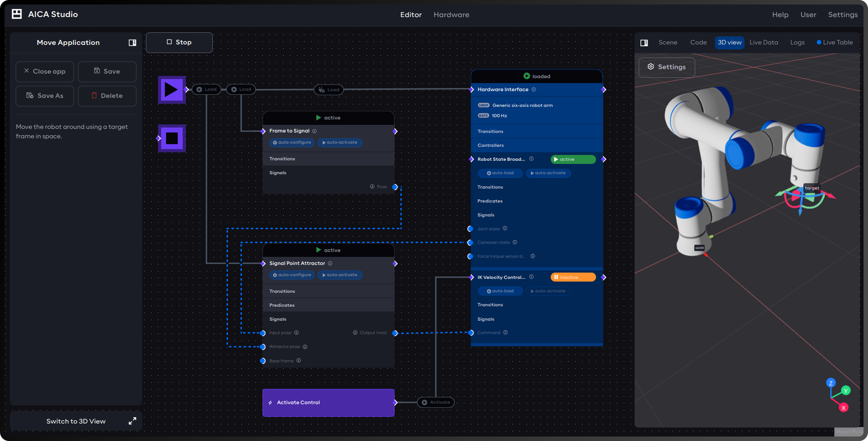Toggle the left sidebar panel icon
868x441 pixels.
coord(132,43)
